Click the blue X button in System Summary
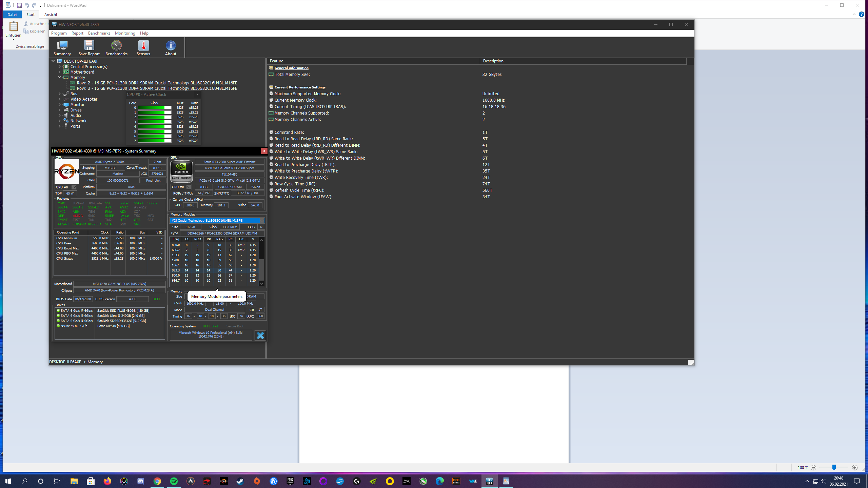Viewport: 868px width, 488px height. [x=260, y=335]
